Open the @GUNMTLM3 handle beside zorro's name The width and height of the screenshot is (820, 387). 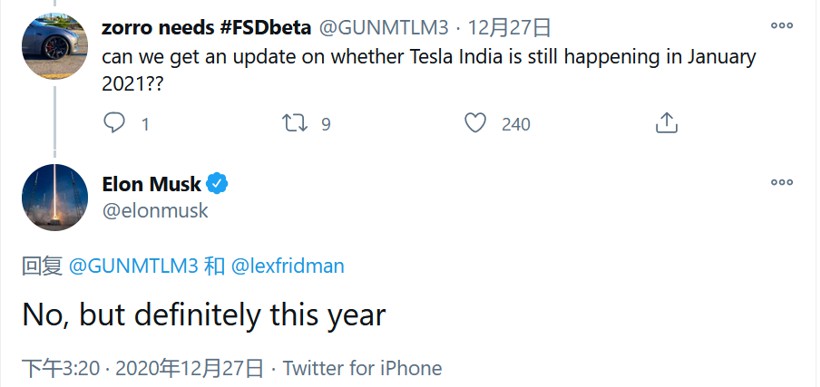[383, 27]
